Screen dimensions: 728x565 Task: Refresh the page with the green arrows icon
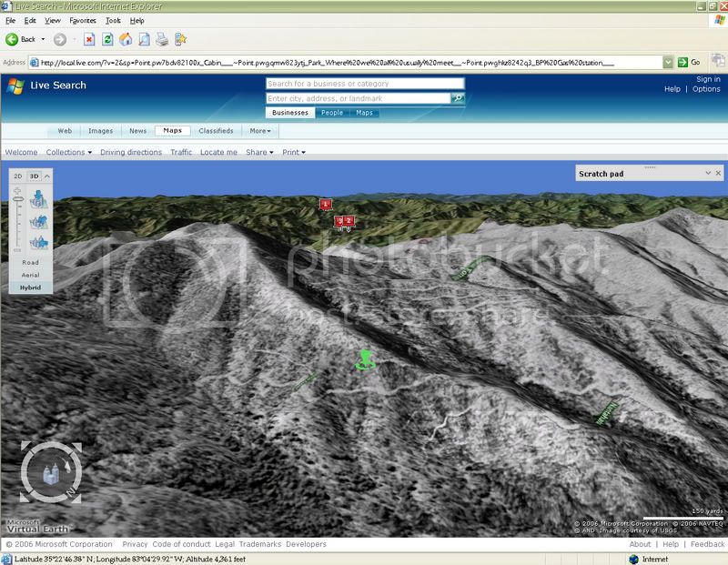[107, 39]
